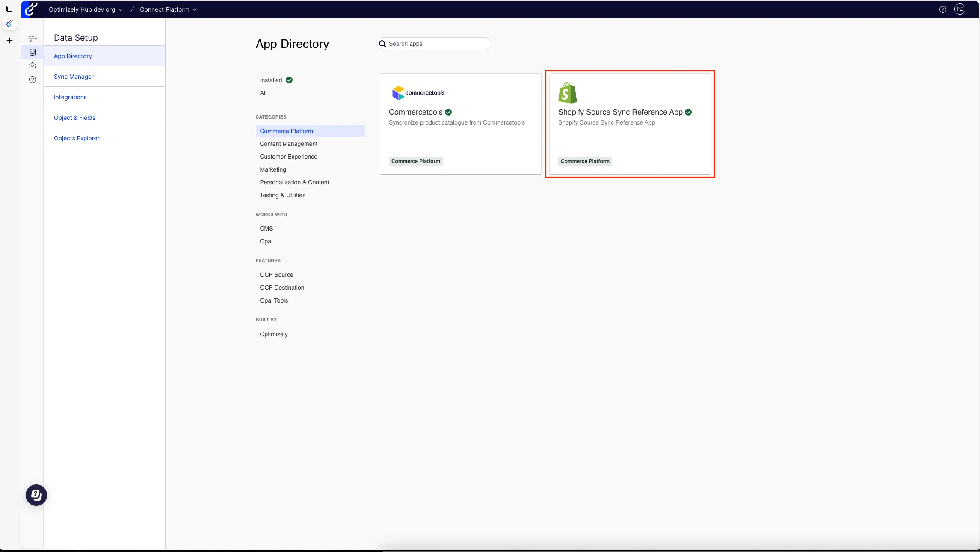Click the FEATURES section label

268,261
